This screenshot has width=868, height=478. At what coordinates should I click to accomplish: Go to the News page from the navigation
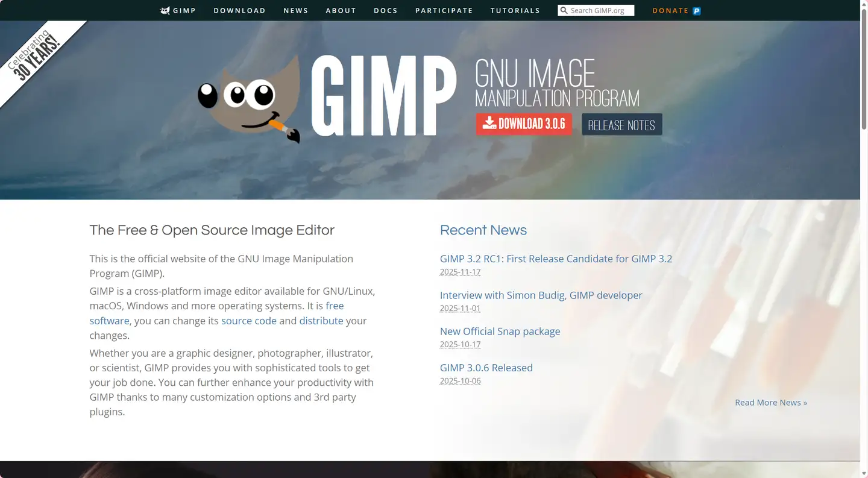pyautogui.click(x=296, y=11)
